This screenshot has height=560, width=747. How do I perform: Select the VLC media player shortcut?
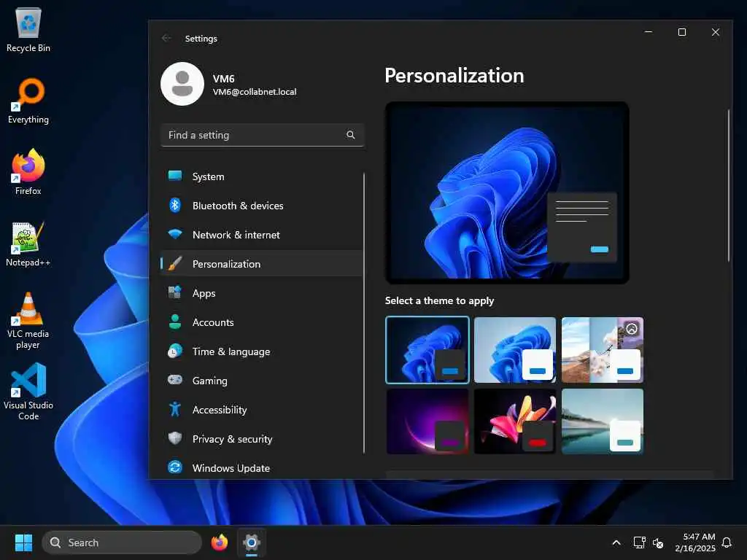(28, 320)
